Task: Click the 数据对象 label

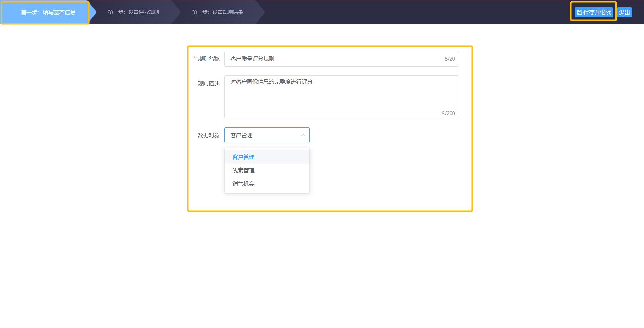Action: click(x=208, y=135)
